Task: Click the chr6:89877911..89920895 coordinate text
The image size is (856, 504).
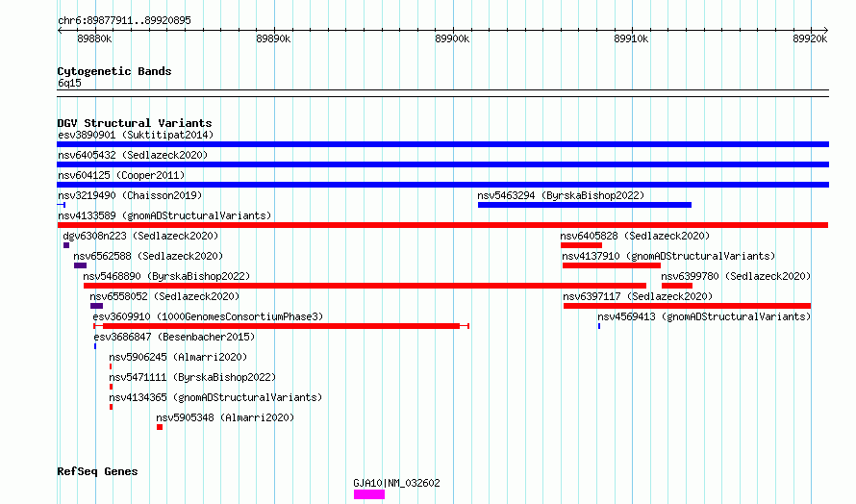Action: pyautogui.click(x=124, y=21)
